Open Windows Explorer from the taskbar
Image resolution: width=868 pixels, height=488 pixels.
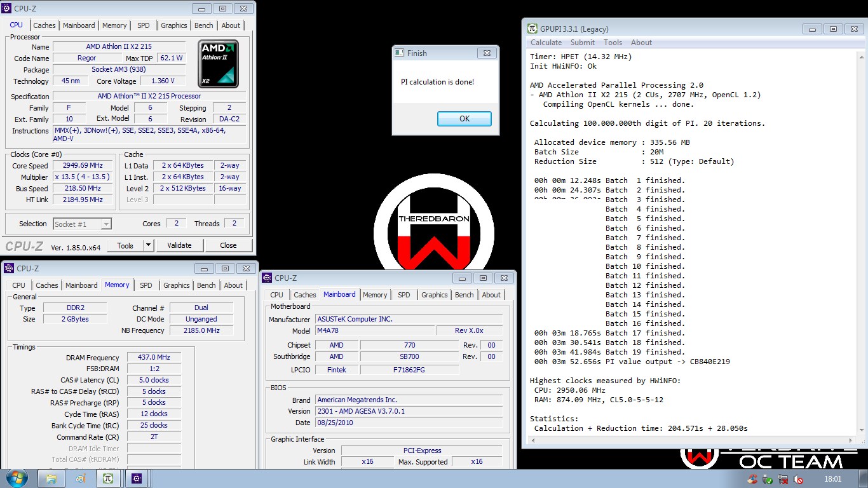(x=51, y=478)
